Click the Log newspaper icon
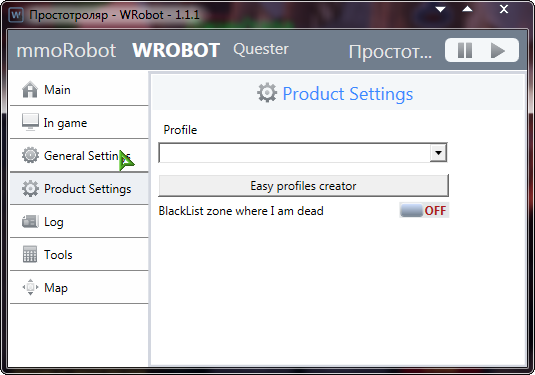This screenshot has width=535, height=375. point(30,221)
